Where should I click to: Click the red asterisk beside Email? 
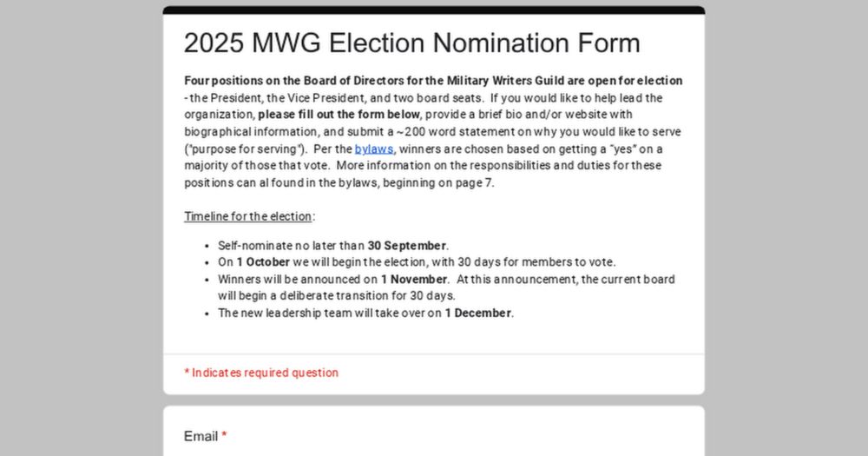click(x=224, y=436)
